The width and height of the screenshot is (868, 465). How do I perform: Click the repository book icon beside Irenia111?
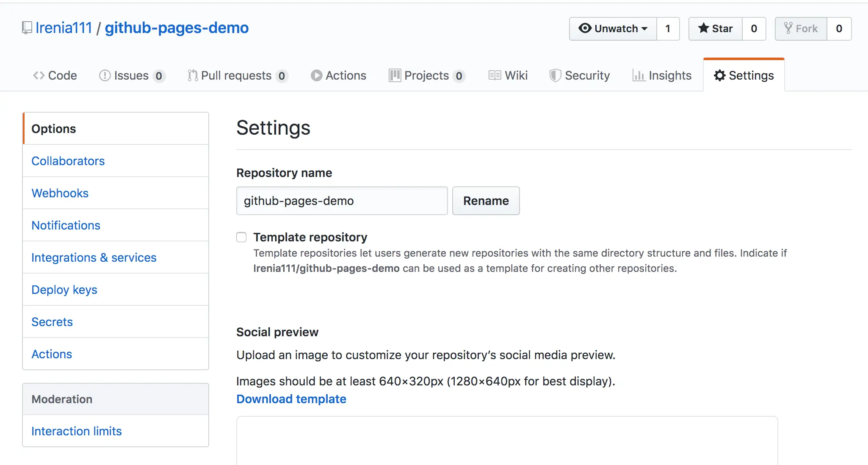tap(27, 28)
